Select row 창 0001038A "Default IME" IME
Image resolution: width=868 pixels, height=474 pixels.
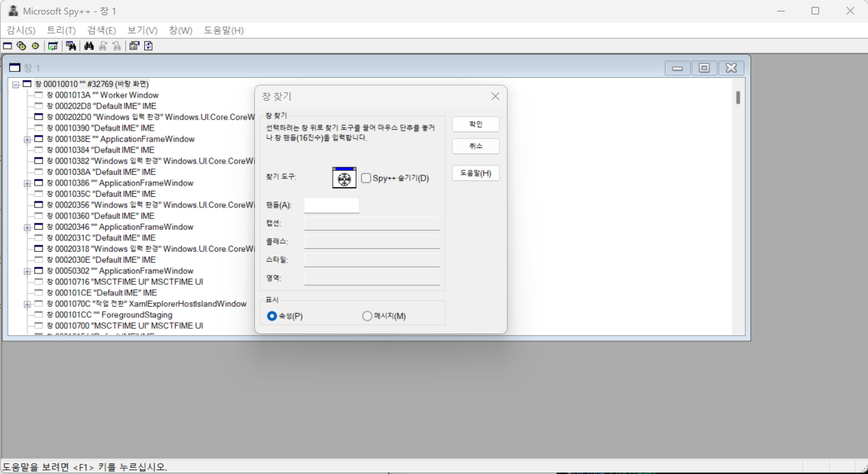pos(101,173)
